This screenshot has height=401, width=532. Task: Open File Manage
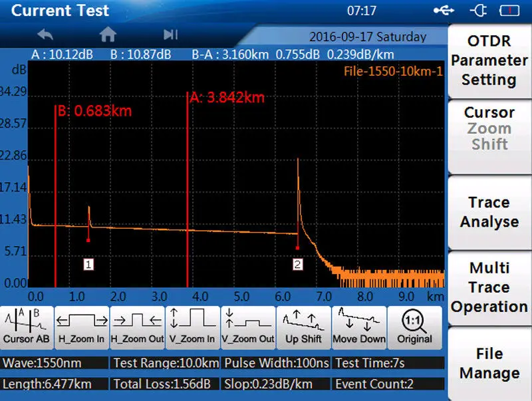point(489,364)
